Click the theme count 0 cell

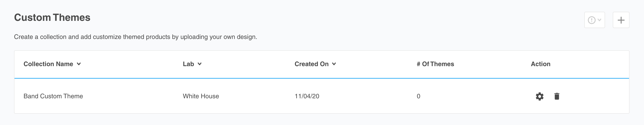click(x=418, y=96)
